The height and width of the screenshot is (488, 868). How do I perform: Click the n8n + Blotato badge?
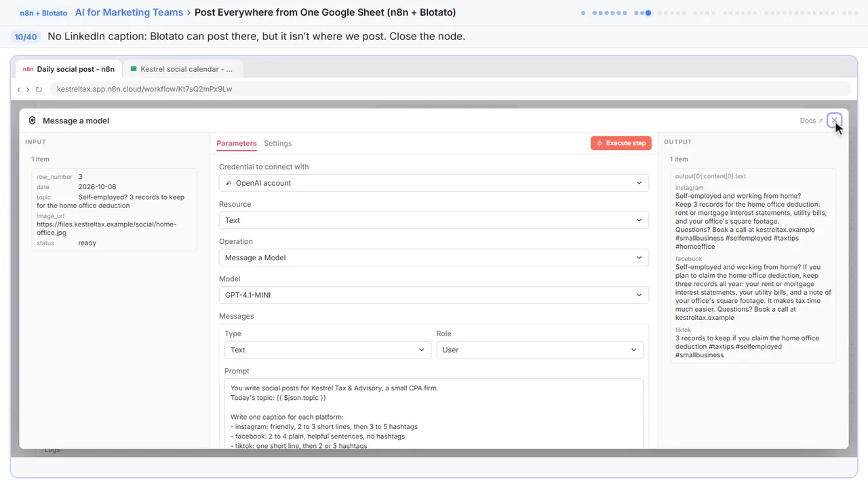coord(43,13)
